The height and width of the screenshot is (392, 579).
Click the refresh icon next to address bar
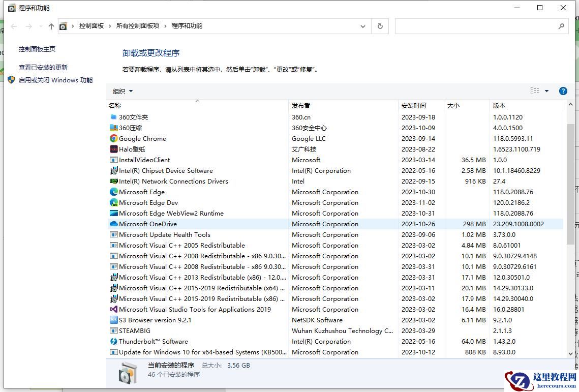tap(380, 26)
